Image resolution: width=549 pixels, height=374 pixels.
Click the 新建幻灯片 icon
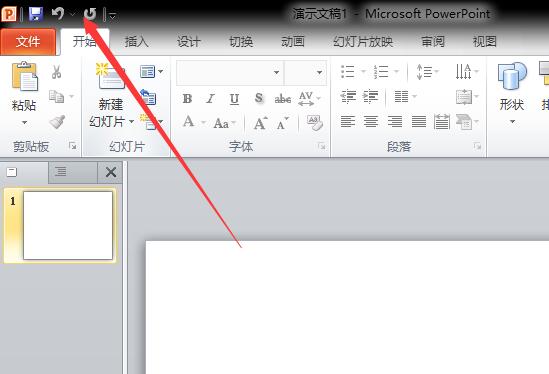tap(110, 76)
